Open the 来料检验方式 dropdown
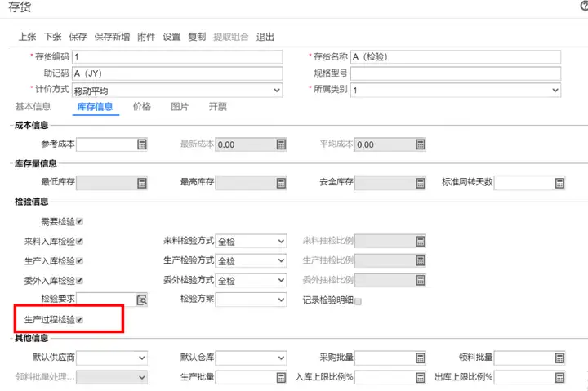 click(251, 241)
